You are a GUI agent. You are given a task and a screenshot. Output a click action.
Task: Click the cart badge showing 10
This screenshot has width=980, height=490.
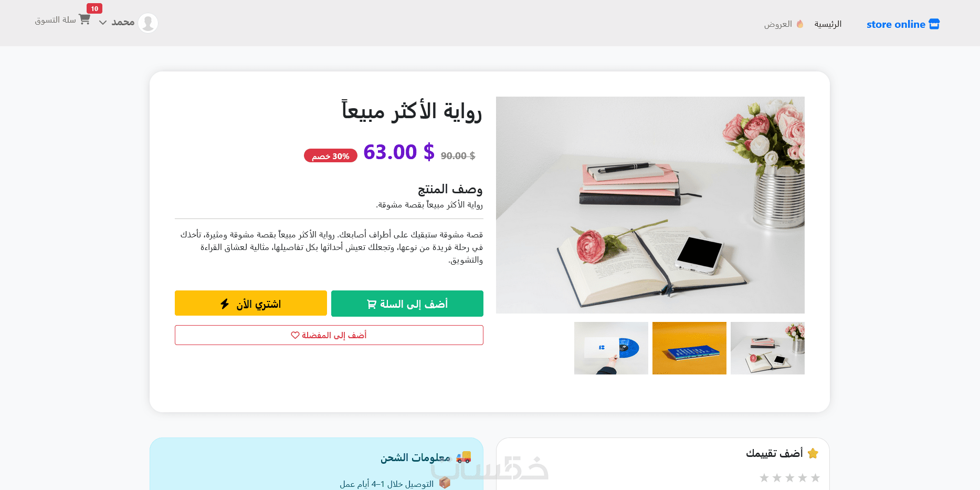tap(94, 8)
